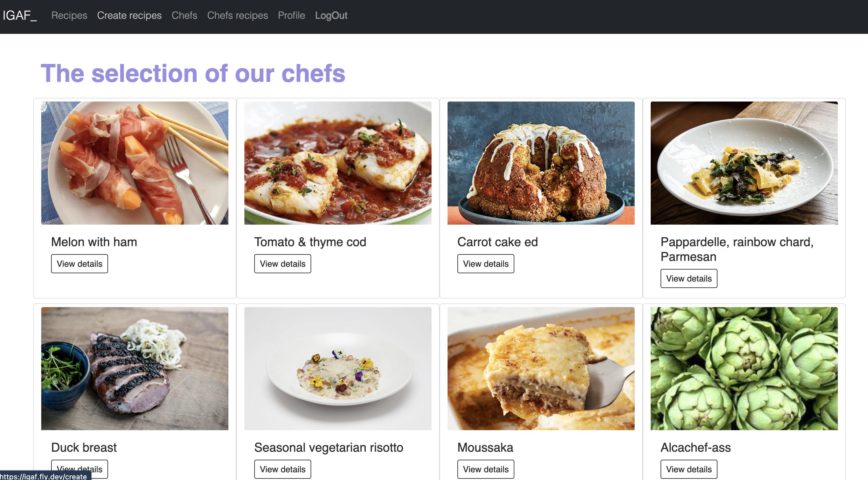View details for Pappardelle, rainbow chard, Parmesan
The width and height of the screenshot is (868, 480).
click(689, 278)
